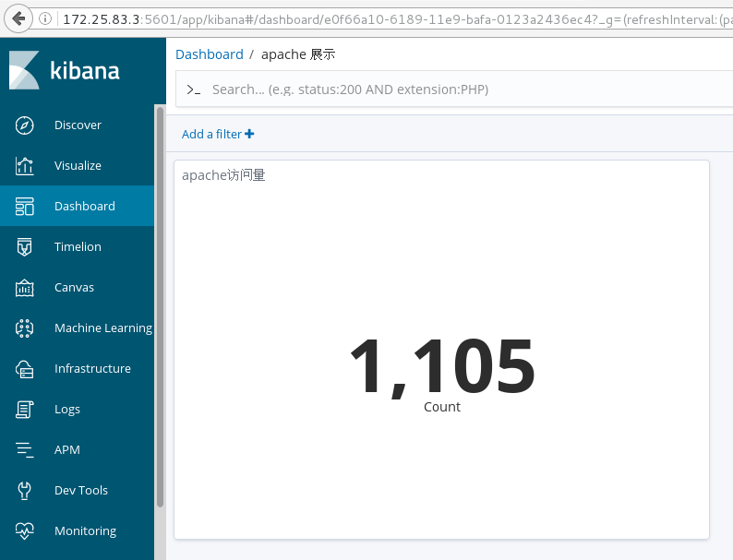Click the Machine Learning icon
The height and width of the screenshot is (560, 733).
tap(24, 328)
